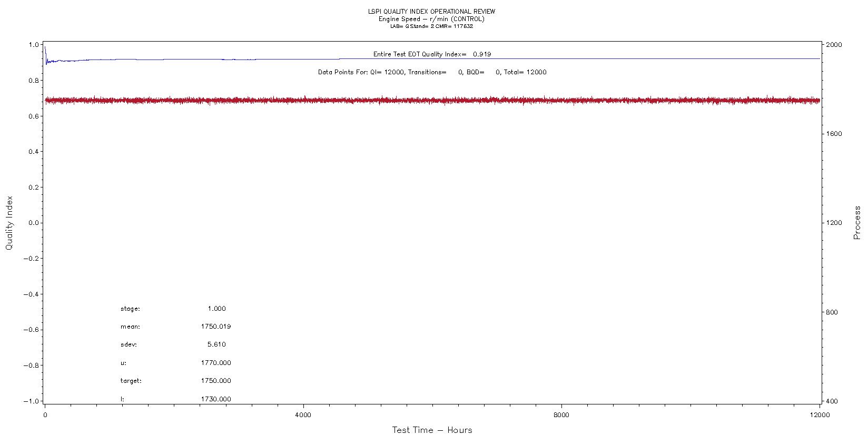Viewport: 868px width, 445px height.
Task: Click the target value 1750.000
Action: pos(216,381)
